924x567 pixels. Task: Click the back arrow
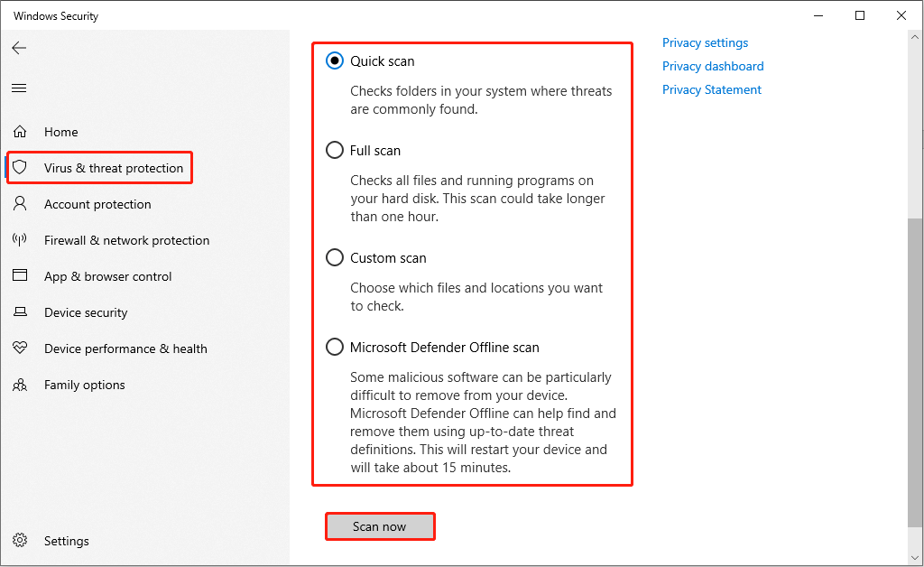[x=19, y=48]
